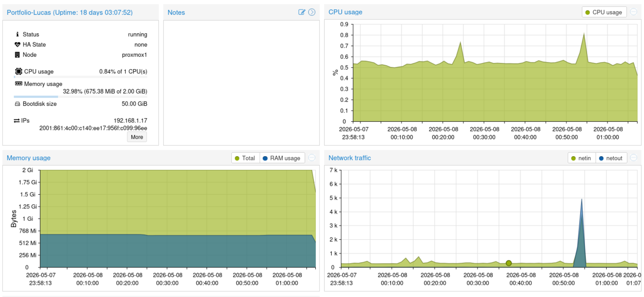Toggle the CPU usage legend series
Image resolution: width=644 pixels, height=297 pixels.
pyautogui.click(x=604, y=12)
